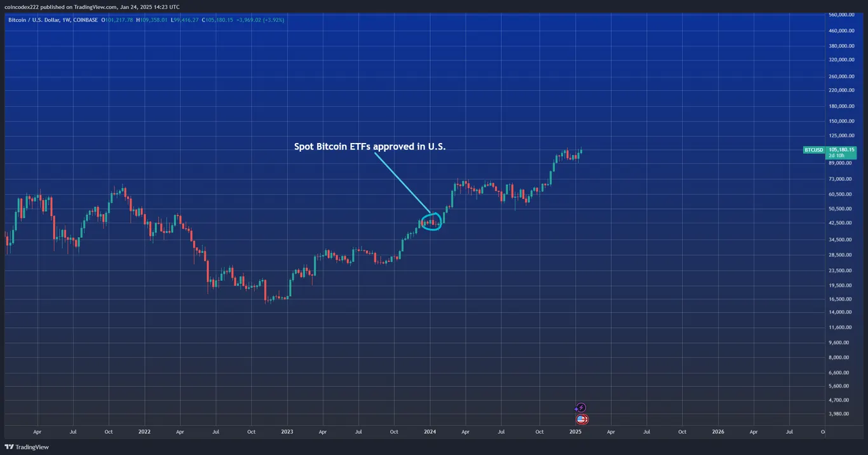Click the 220,000.00 price axis label
The image size is (868, 455).
(842, 90)
